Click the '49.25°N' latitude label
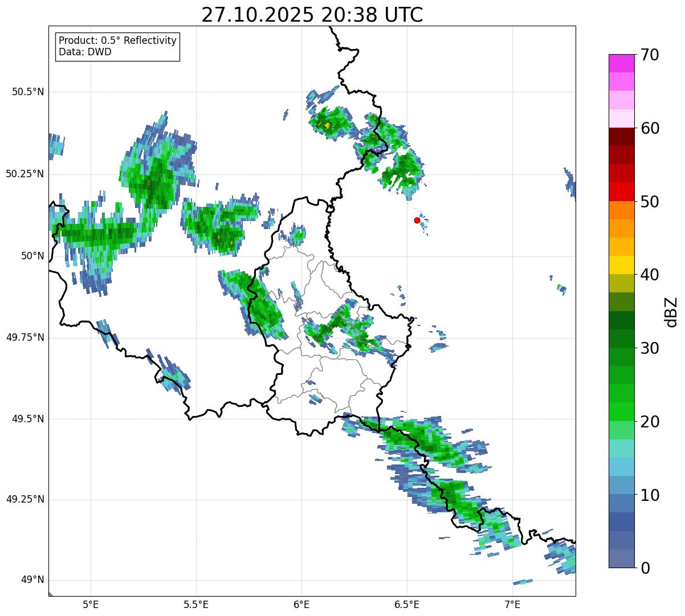 (x=25, y=500)
